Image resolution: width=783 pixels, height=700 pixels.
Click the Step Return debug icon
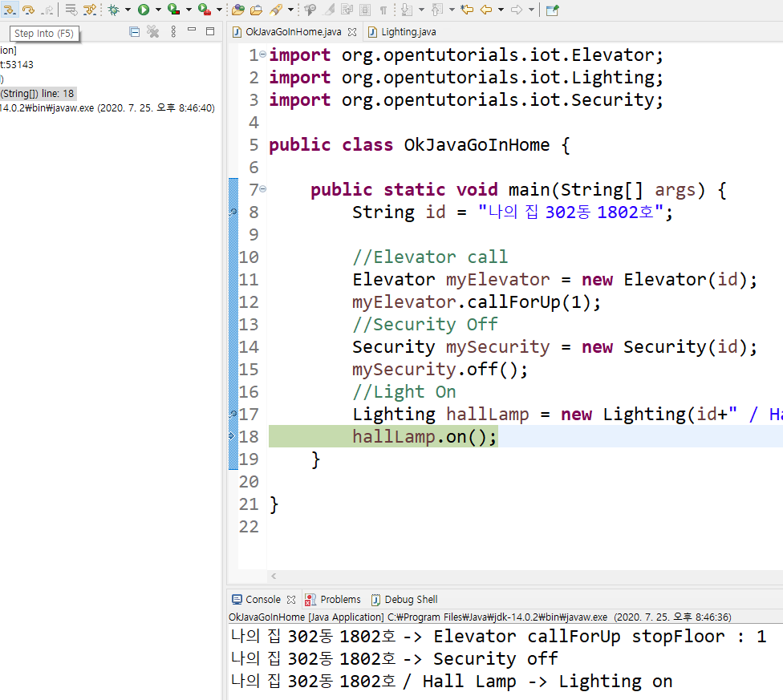47,10
